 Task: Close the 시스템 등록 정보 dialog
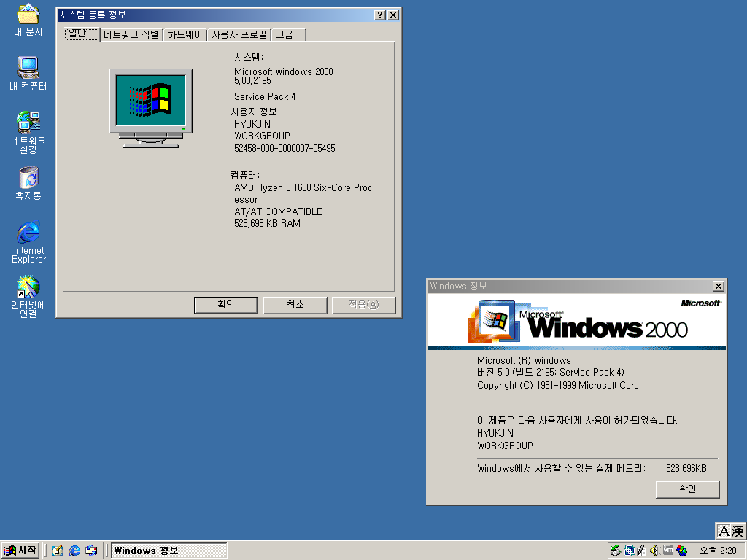(x=392, y=15)
